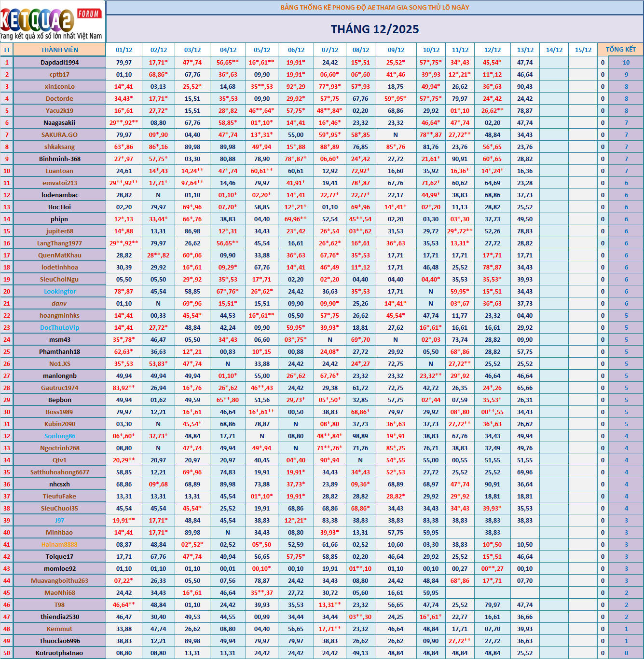This screenshot has height=659, width=644.
Task: Select the blue DocThuLoVip member name
Action: pyautogui.click(x=59, y=327)
